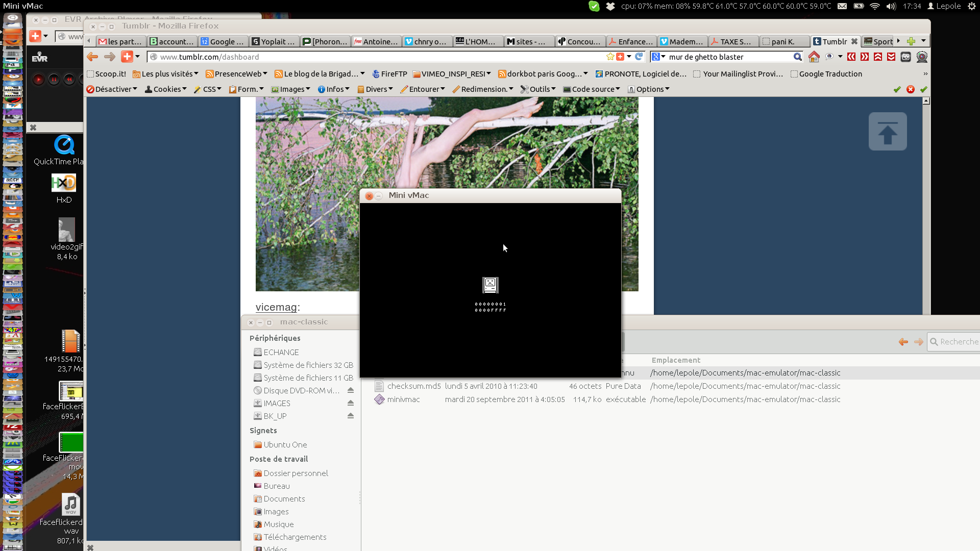Click the sad Mac icon in Mini vMac
The width and height of the screenshot is (980, 551).
[x=490, y=285]
